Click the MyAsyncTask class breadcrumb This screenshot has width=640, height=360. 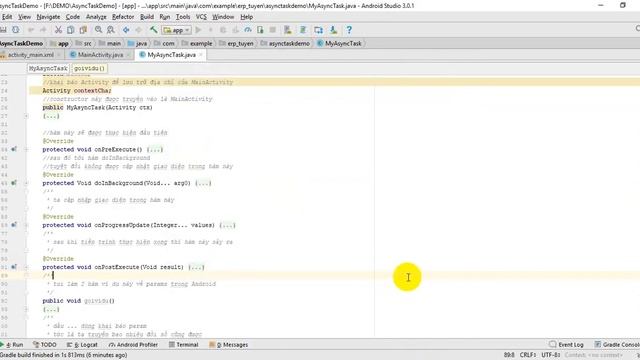[x=339, y=43]
